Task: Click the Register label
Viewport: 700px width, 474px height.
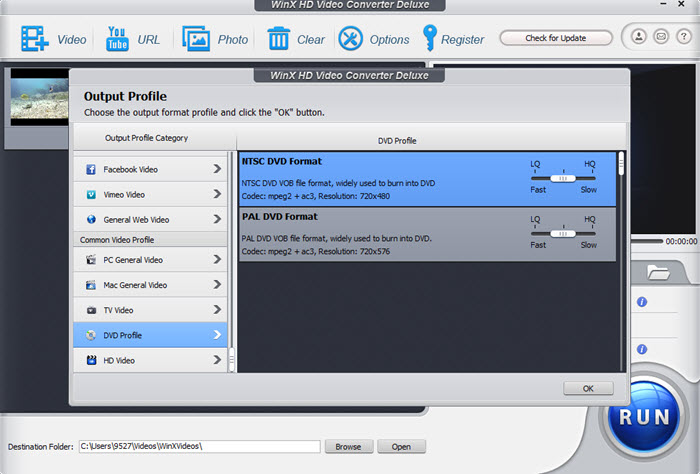Action: tap(462, 40)
